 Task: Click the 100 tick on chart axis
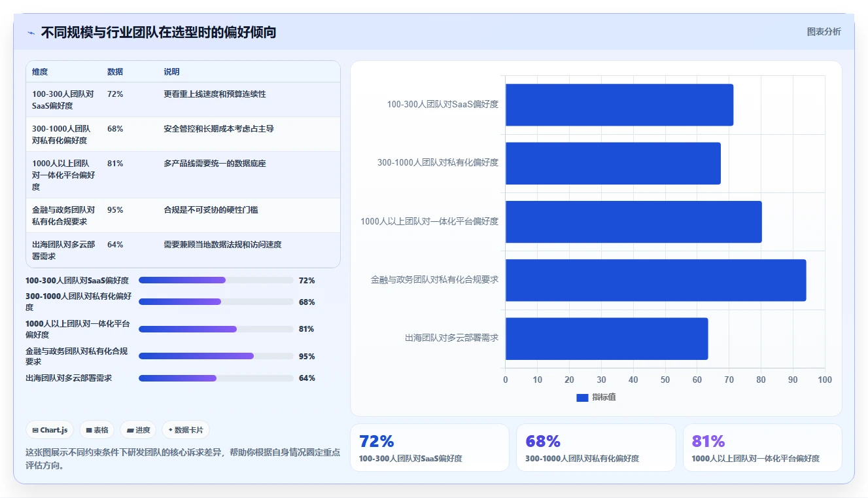(x=825, y=380)
